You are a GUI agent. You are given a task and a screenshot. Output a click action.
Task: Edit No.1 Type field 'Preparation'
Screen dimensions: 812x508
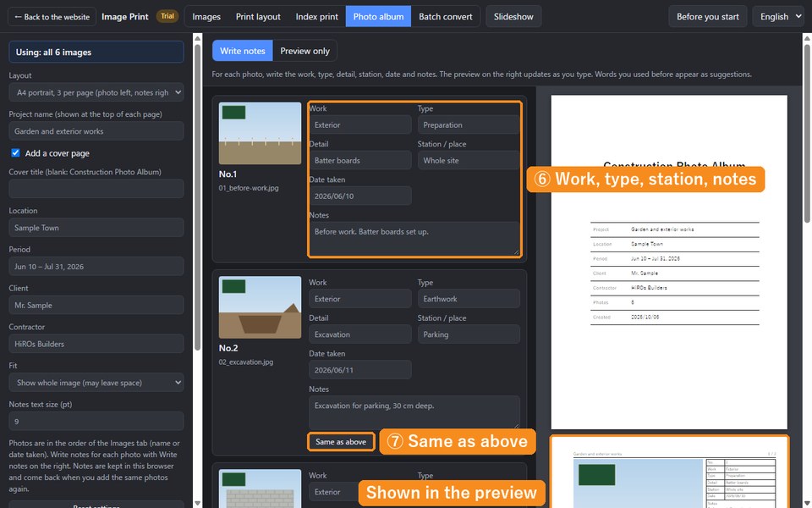coord(469,125)
